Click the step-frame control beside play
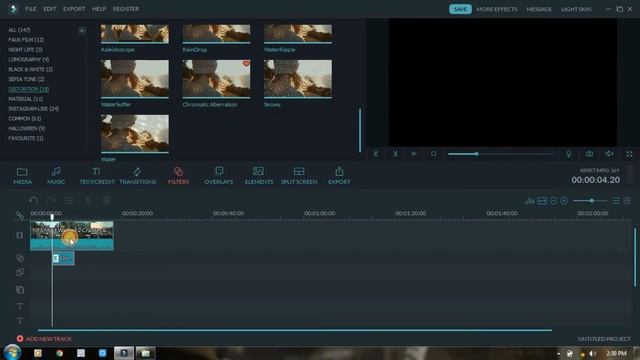The height and width of the screenshot is (360, 640). (x=395, y=154)
